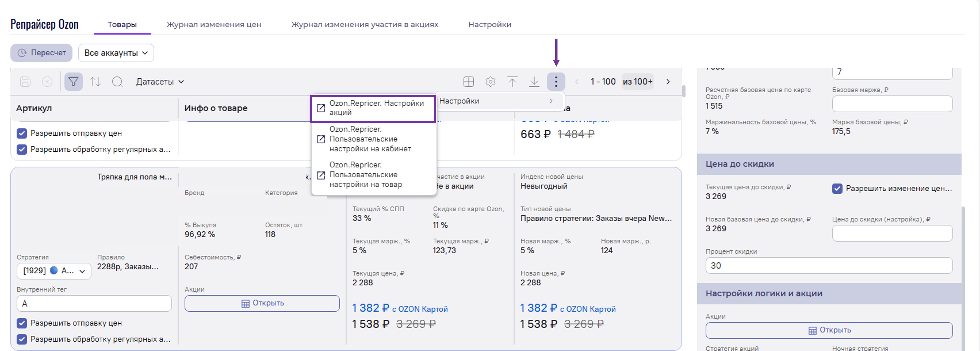Screen dimensions: 980x351
Task: Uncheck bottom 'Разрешить отправку цен' checkbox
Action: (22, 323)
